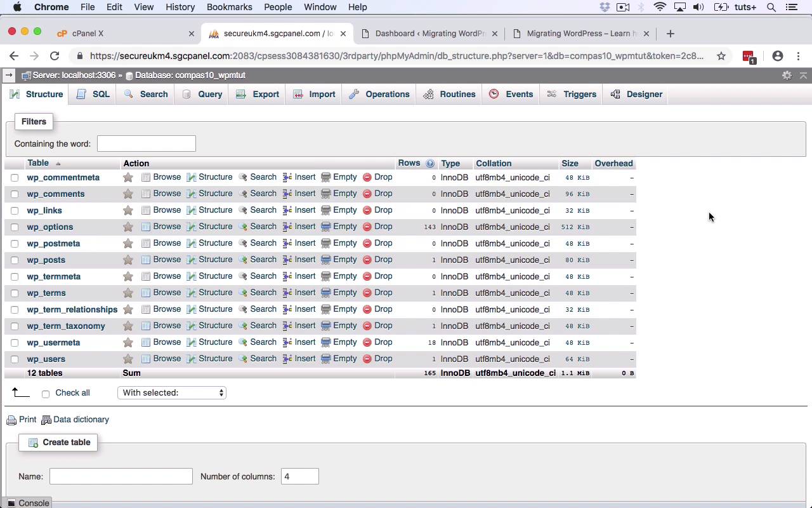Click the Chrome address bar URL
The width and height of the screenshot is (812, 508).
click(396, 56)
